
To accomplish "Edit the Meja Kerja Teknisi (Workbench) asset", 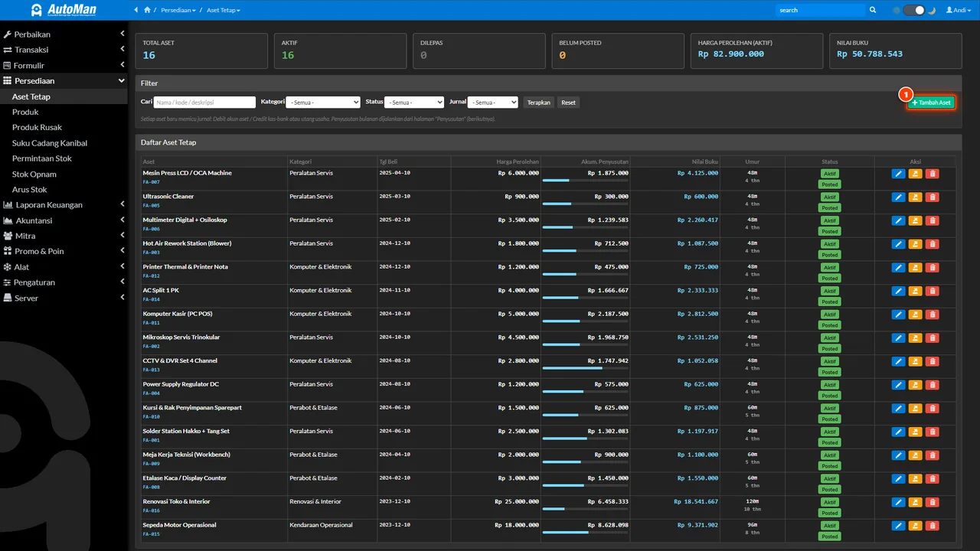I will click(x=899, y=455).
